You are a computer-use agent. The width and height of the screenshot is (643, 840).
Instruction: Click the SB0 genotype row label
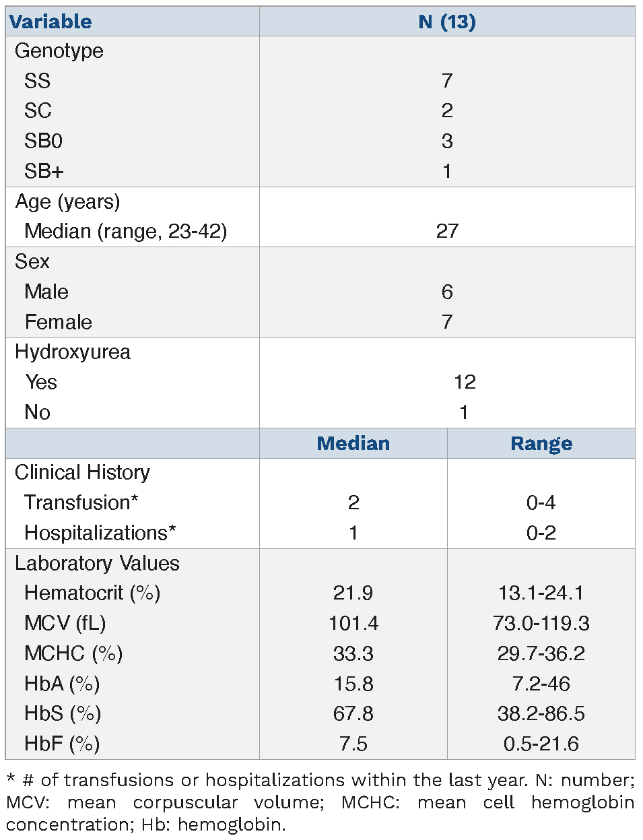click(43, 141)
